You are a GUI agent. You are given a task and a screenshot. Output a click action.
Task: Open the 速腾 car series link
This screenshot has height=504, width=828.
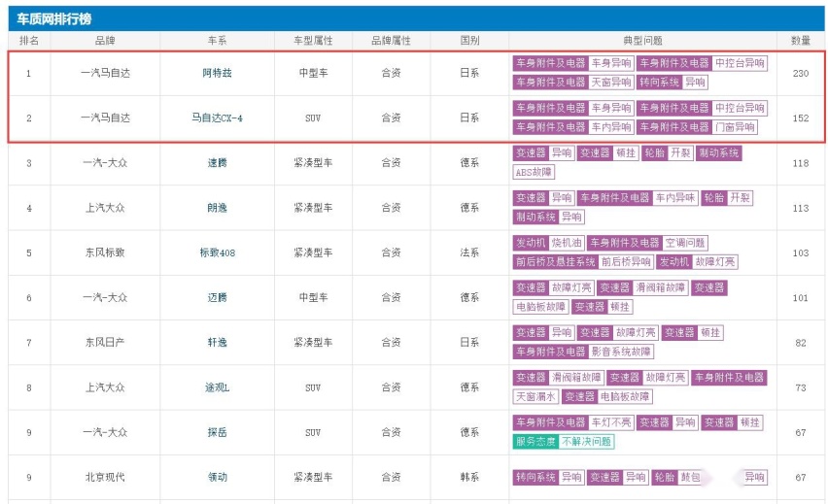[x=217, y=163]
